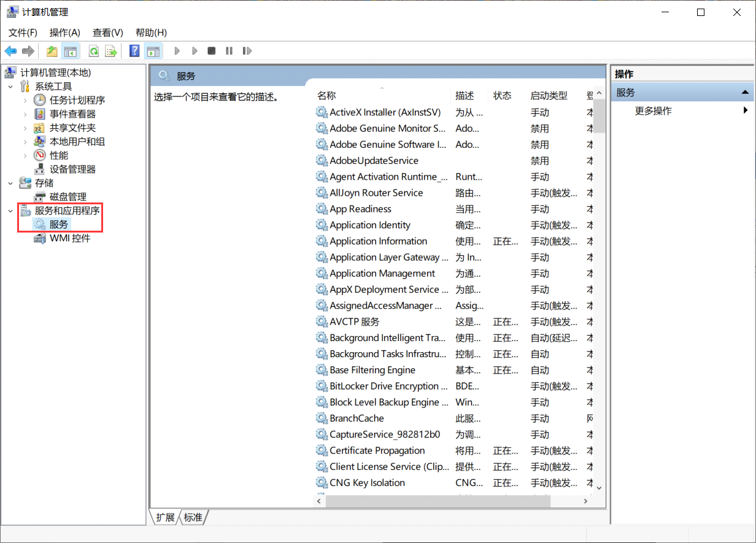Toggle the show/hide action pane icon

pyautogui.click(x=153, y=50)
